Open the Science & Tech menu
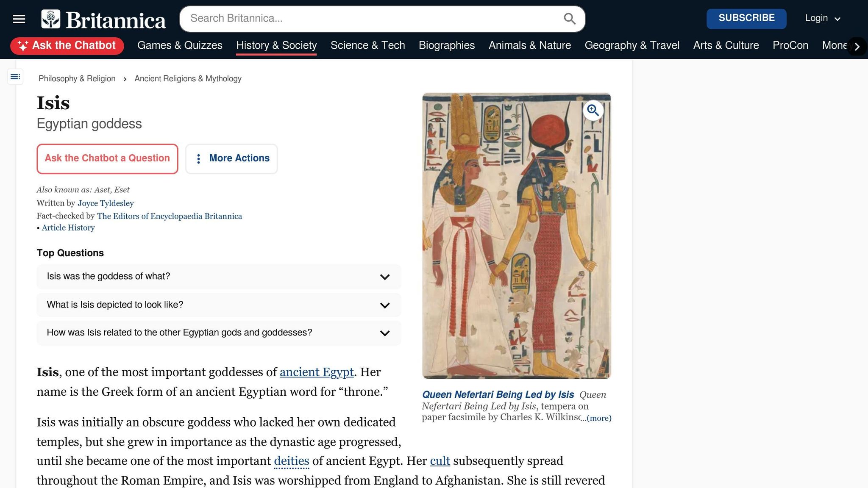Viewport: 868px width, 488px height. tap(367, 45)
